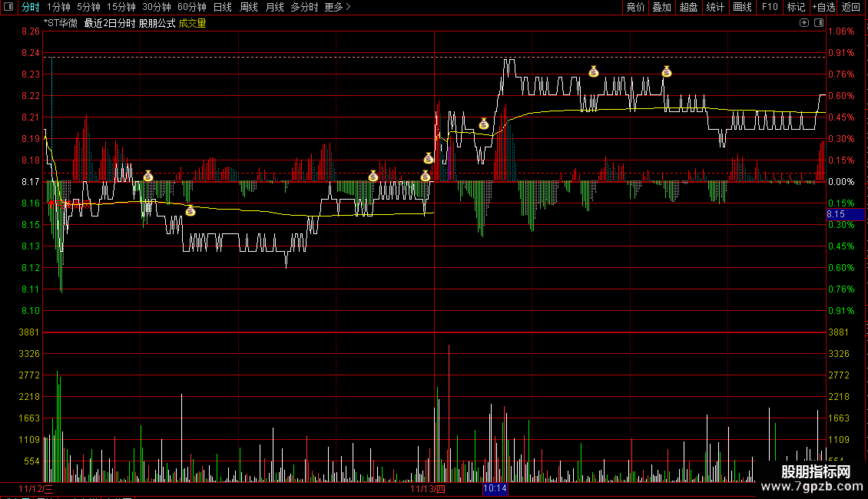Click the 叠加 overlay button
This screenshot has width=868, height=499.
662,7
